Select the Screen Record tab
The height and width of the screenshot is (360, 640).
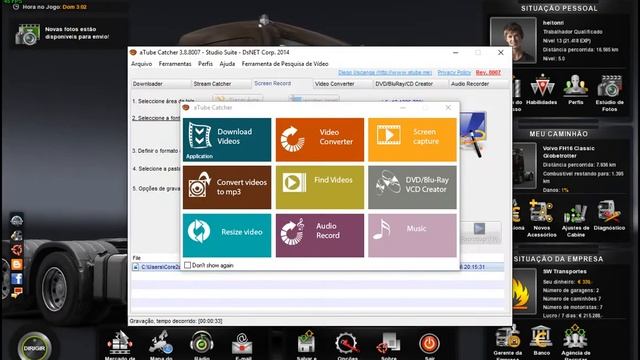tap(282, 83)
